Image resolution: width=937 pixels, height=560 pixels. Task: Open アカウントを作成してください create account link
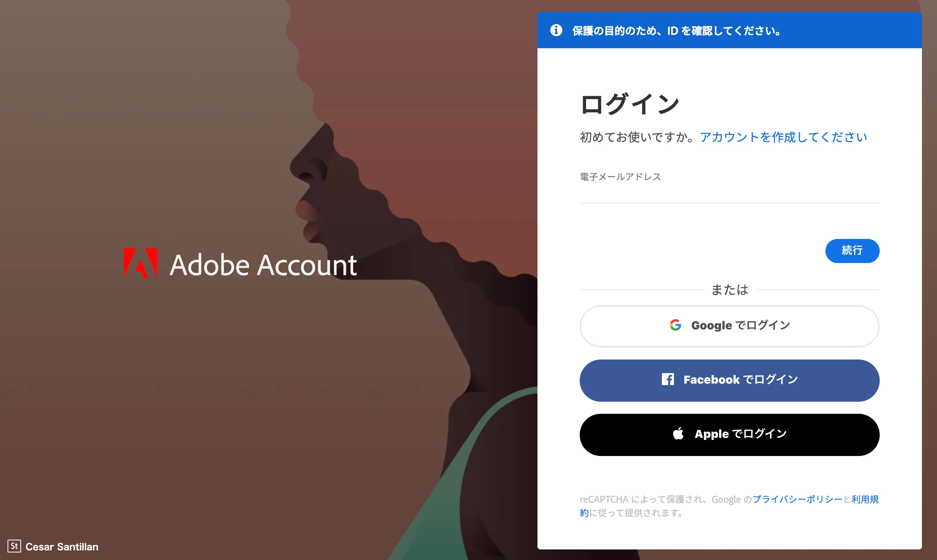784,137
